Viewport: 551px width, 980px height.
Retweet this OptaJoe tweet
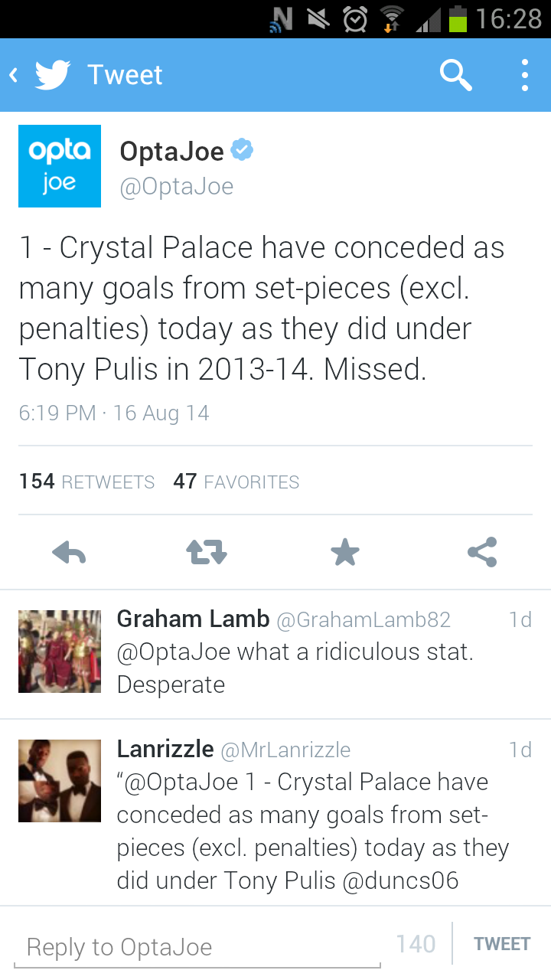(207, 552)
